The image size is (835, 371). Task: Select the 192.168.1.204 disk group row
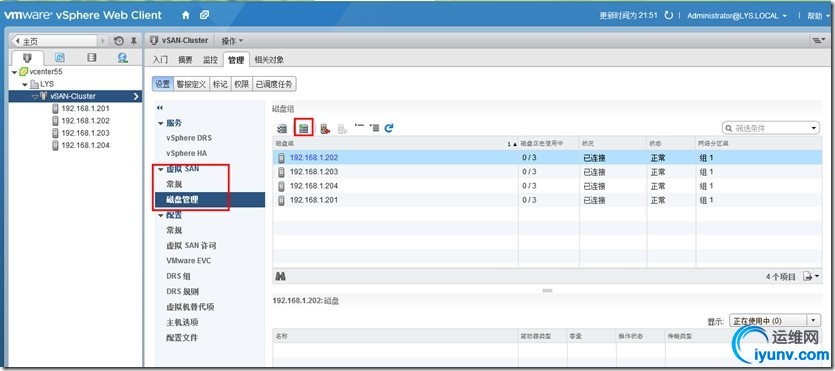click(546, 186)
